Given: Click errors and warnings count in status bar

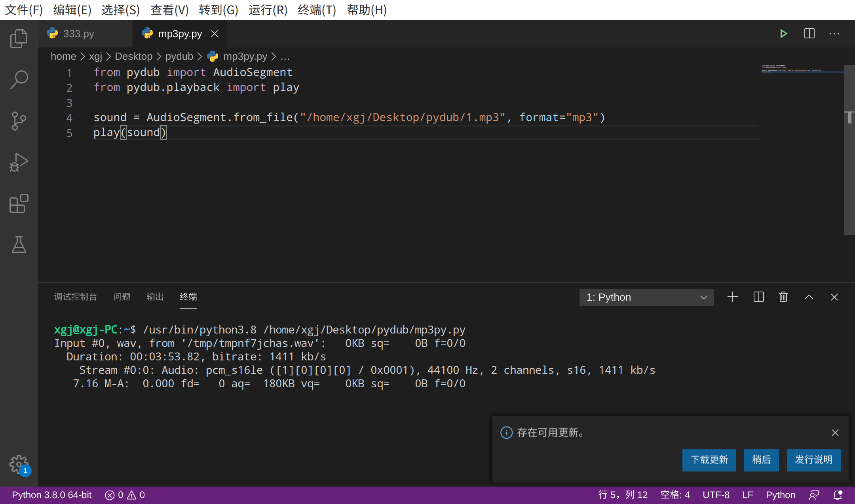Looking at the screenshot, I should coord(125,495).
